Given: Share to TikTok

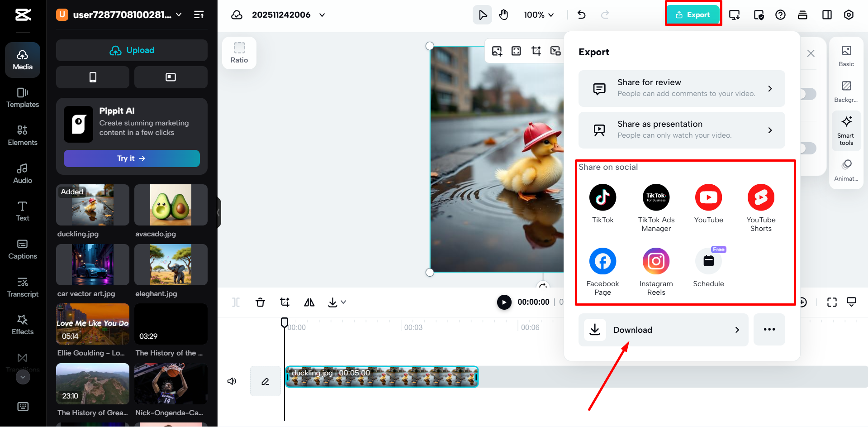Looking at the screenshot, I should coord(603,203).
